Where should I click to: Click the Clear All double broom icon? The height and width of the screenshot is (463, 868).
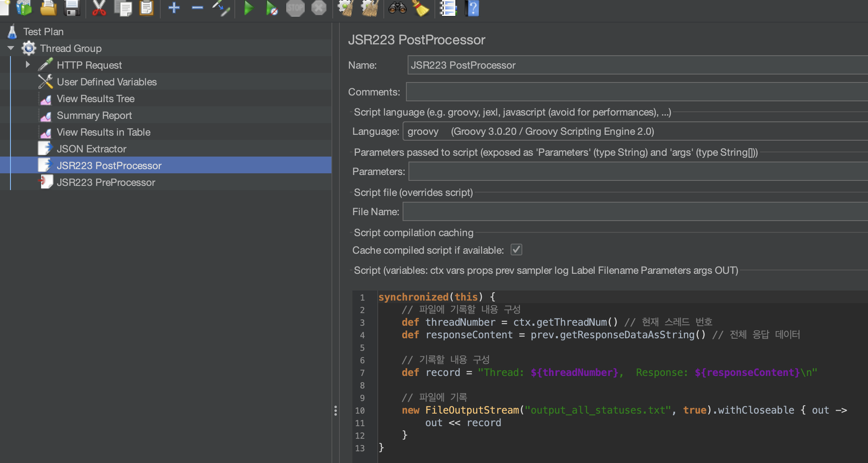(369, 8)
